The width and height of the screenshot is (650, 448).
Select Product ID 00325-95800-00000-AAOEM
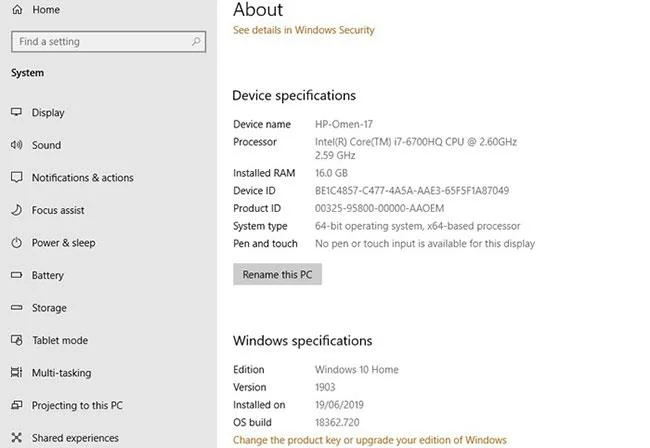click(379, 208)
